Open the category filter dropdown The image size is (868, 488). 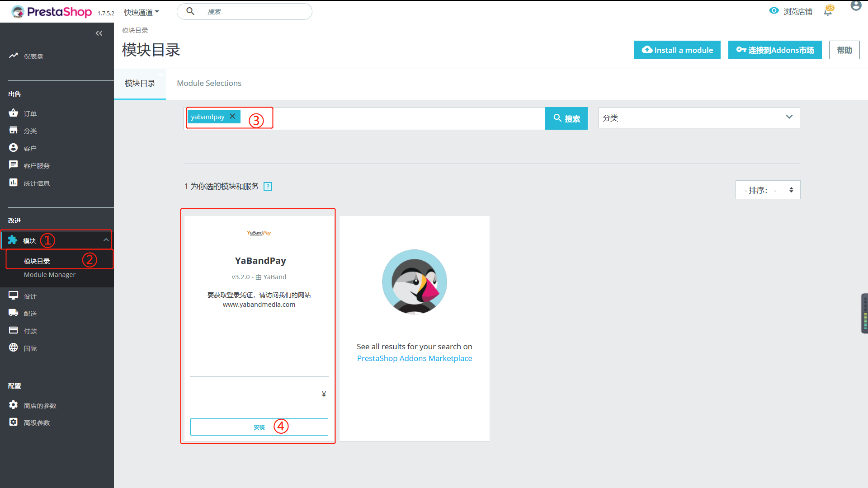tap(699, 117)
